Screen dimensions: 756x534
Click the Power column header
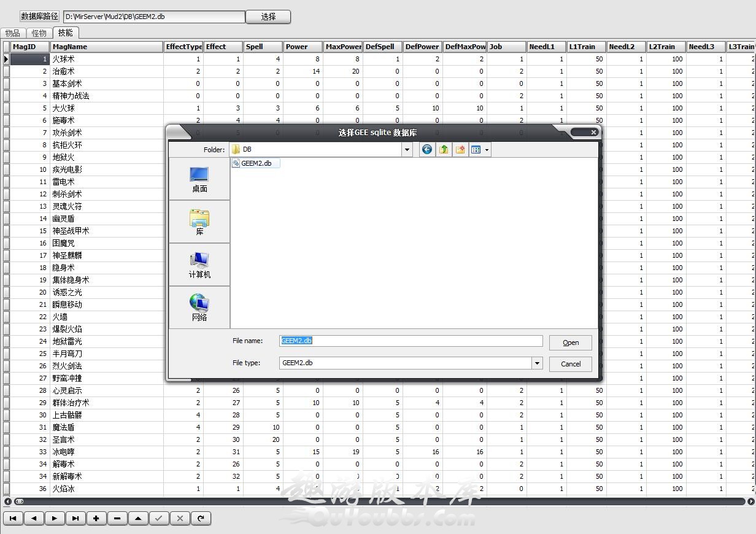click(x=303, y=47)
